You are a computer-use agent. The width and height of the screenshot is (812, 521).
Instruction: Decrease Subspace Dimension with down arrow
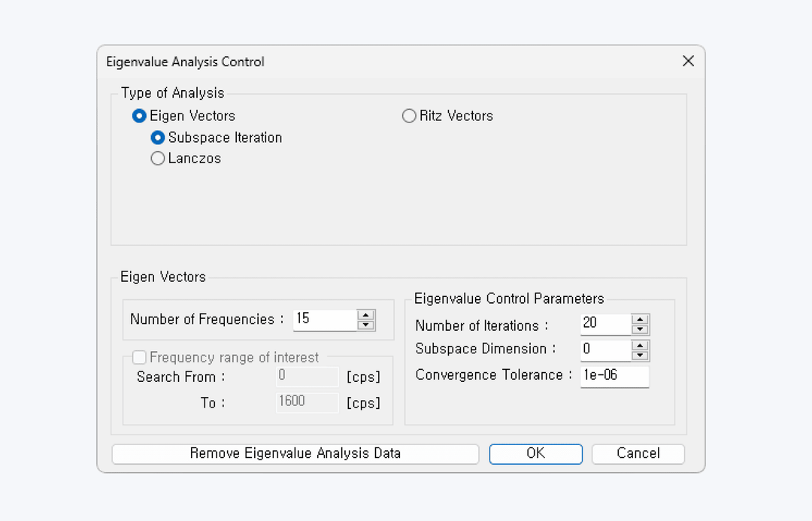[640, 356]
